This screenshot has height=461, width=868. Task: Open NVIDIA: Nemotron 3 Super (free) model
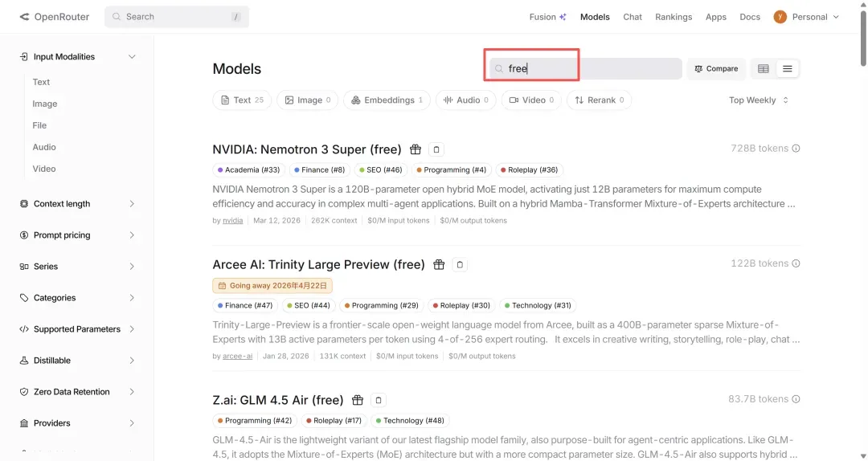(x=307, y=149)
